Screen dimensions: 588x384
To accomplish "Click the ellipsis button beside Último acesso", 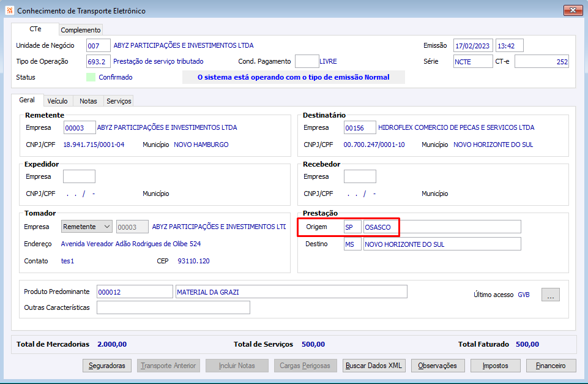I will pos(551,295).
